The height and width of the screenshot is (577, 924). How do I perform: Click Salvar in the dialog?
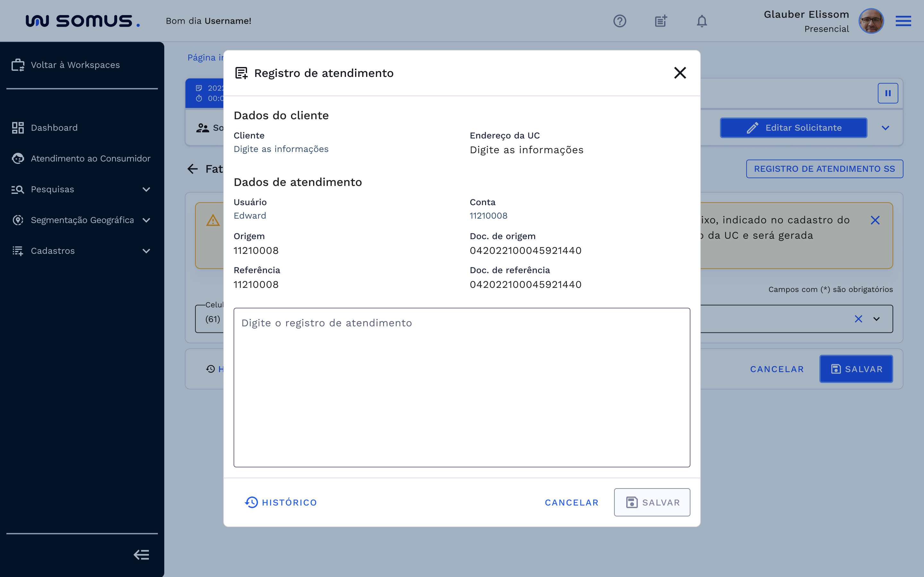(652, 502)
